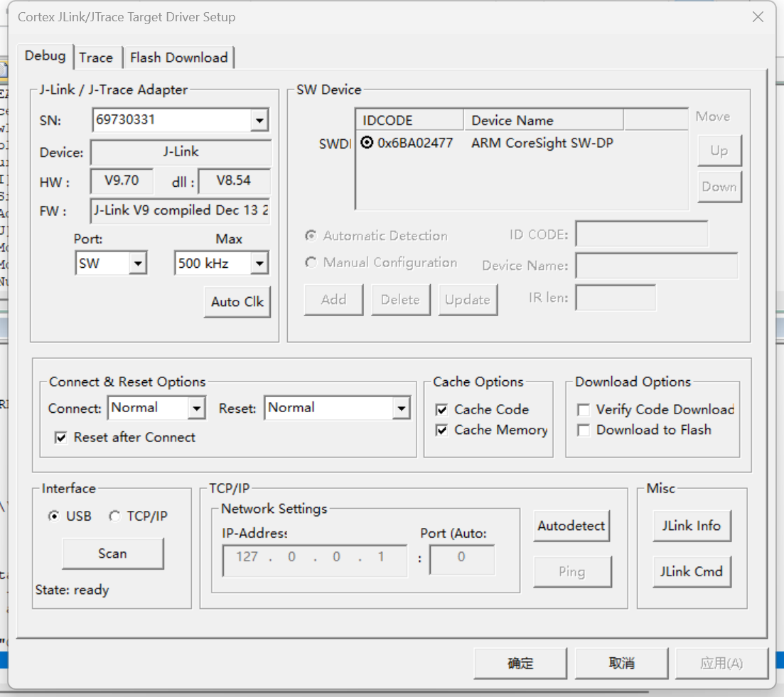The image size is (784, 697).
Task: Open JLink Cmd
Action: [x=692, y=571]
